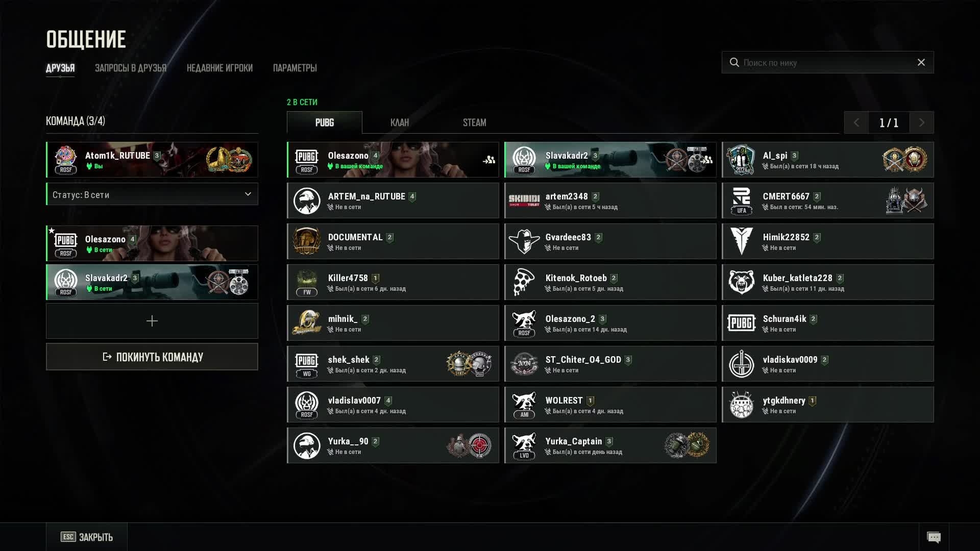
Task: Select friend card shek_shek
Action: [x=393, y=364]
